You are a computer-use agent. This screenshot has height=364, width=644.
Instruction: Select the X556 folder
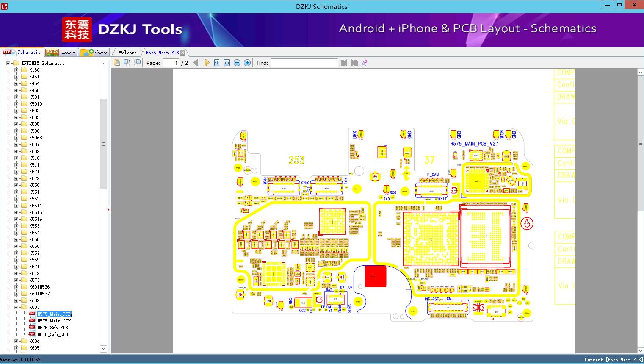pyautogui.click(x=34, y=246)
